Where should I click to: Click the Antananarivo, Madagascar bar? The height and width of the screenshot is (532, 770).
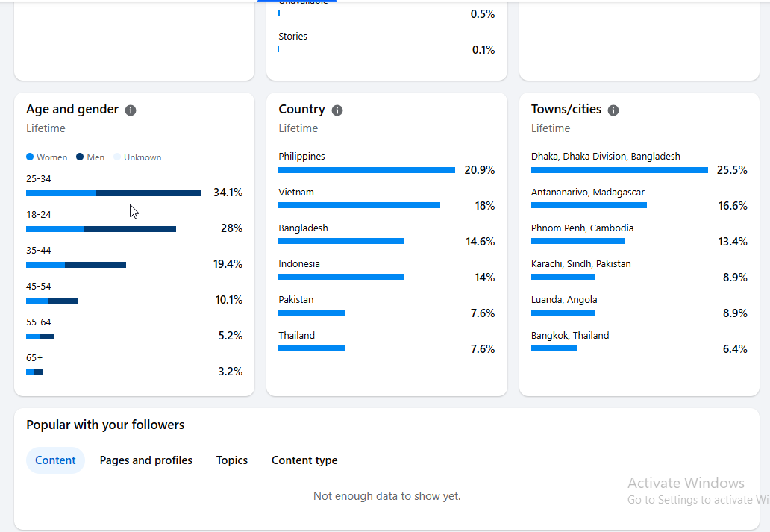[589, 205]
